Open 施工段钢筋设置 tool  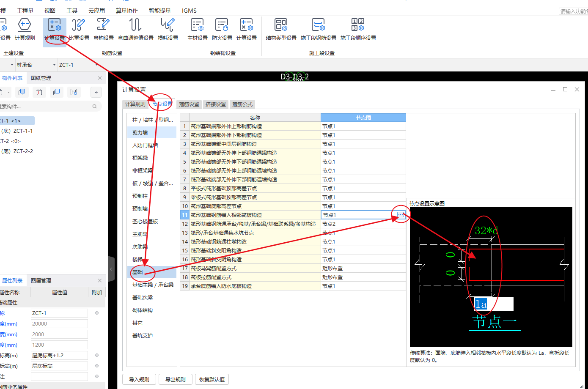click(x=318, y=30)
